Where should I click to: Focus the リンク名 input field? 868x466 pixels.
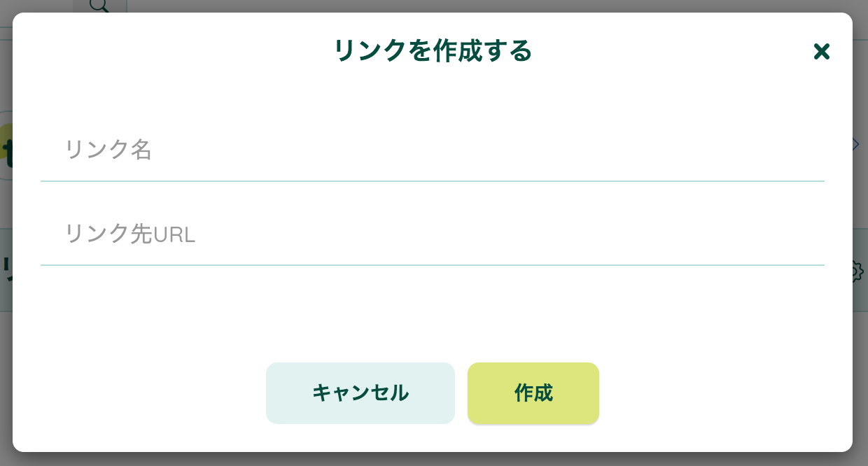coord(432,150)
